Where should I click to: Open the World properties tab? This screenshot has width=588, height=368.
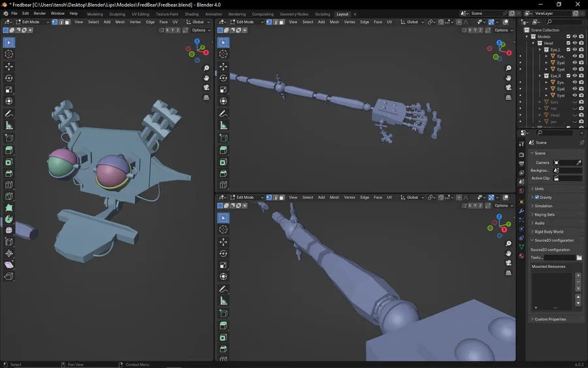click(521, 191)
